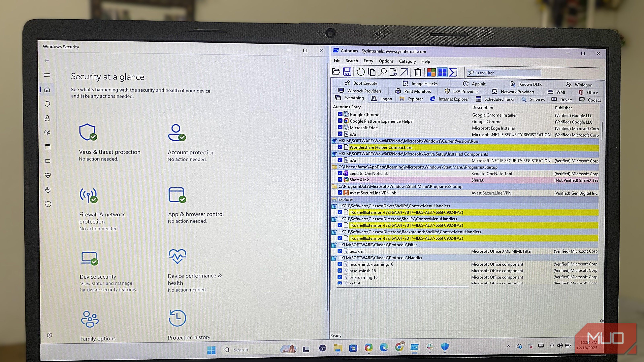
Task: Expand the Windows Security navigation hamburger menu
Action: 47,75
